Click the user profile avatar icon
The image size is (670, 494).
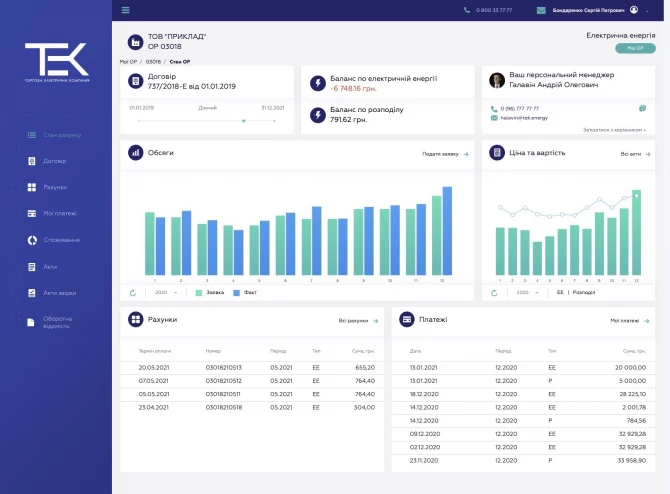[x=634, y=10]
